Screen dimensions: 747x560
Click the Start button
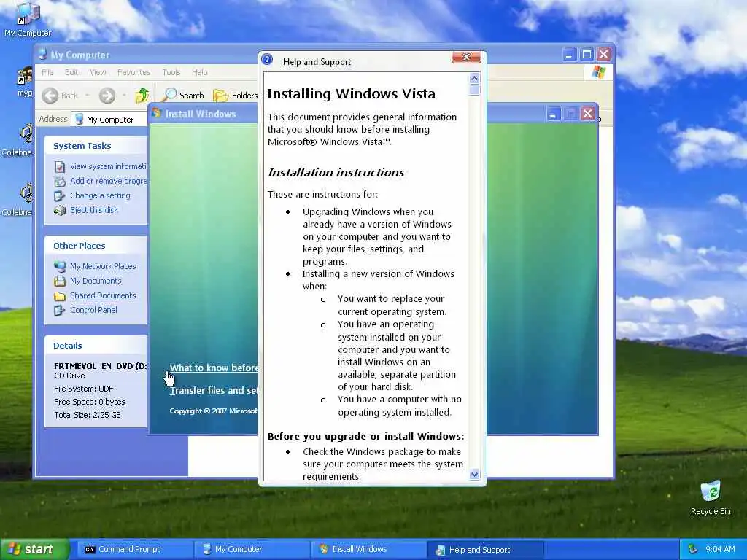tap(35, 549)
